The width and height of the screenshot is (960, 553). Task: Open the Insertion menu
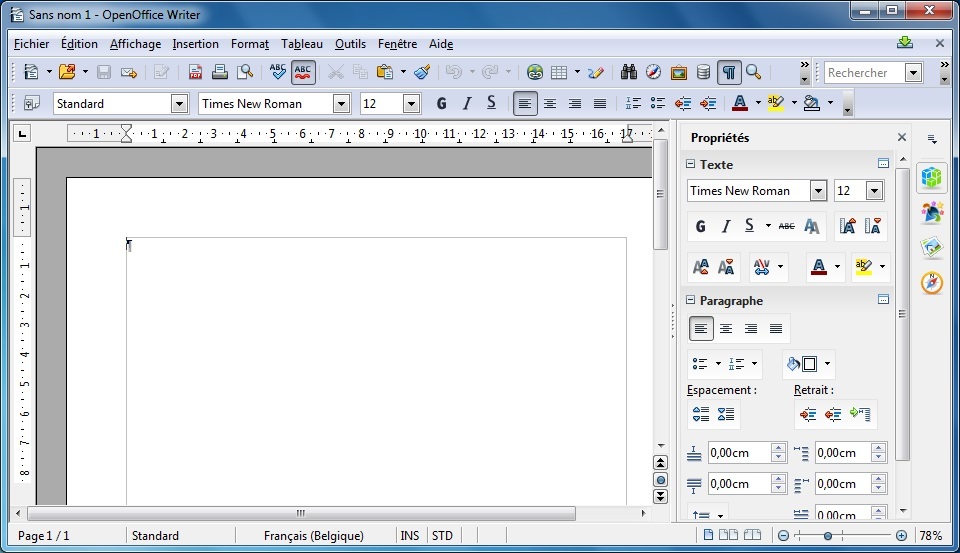point(195,44)
